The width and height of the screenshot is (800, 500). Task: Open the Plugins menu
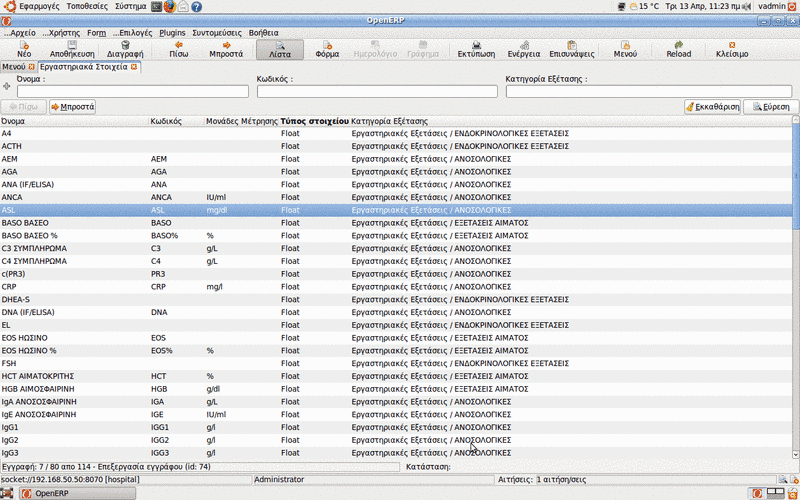[172, 33]
